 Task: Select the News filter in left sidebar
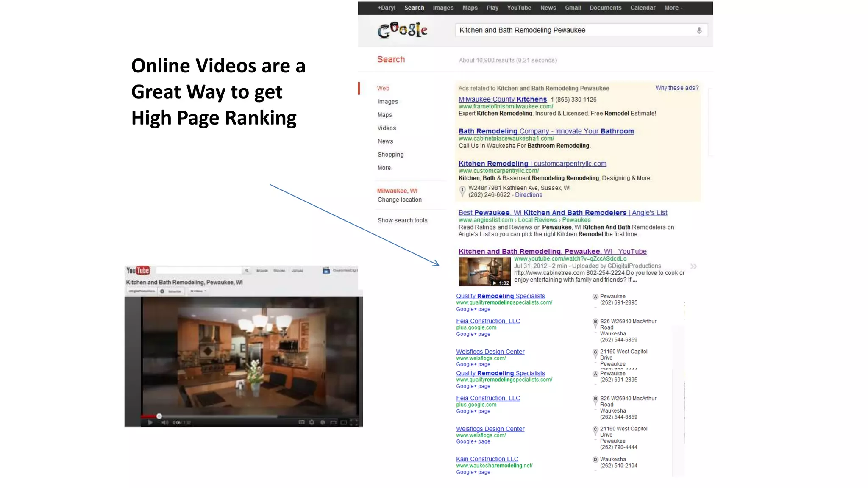[385, 141]
